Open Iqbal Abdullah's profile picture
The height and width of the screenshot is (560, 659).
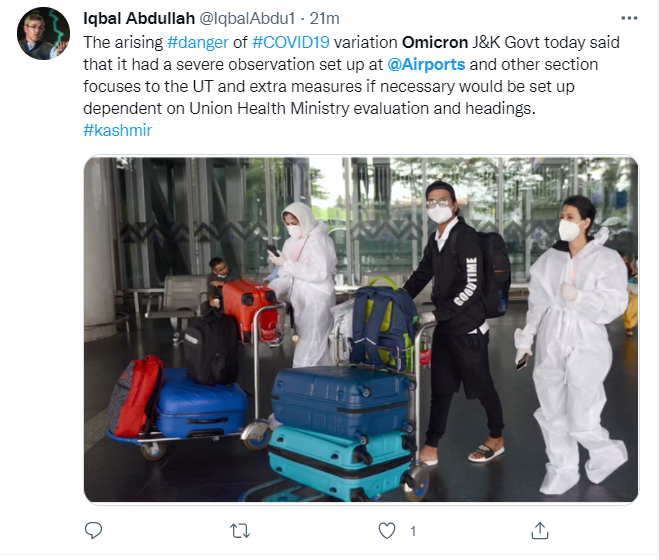43,34
